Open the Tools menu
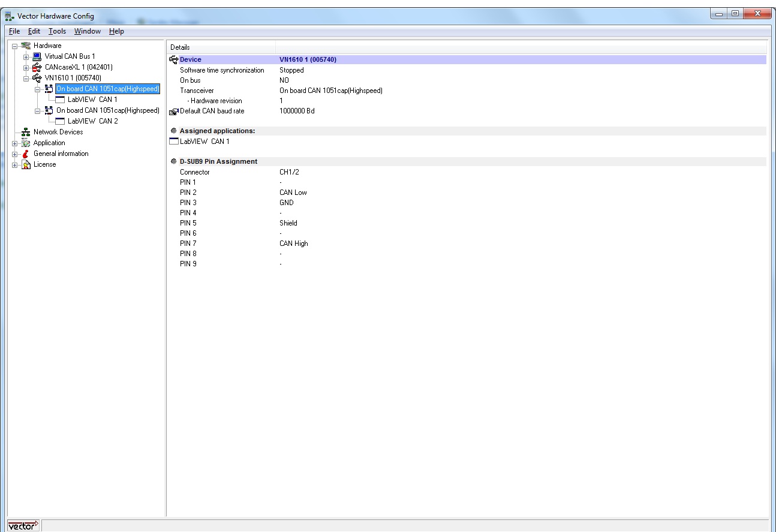The image size is (776, 532). click(58, 31)
